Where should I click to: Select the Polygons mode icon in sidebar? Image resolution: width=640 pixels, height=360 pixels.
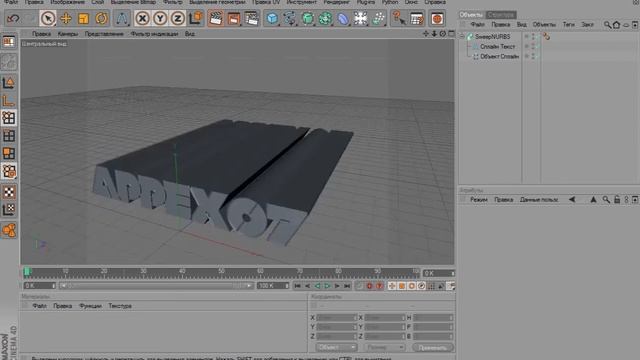[x=9, y=153]
